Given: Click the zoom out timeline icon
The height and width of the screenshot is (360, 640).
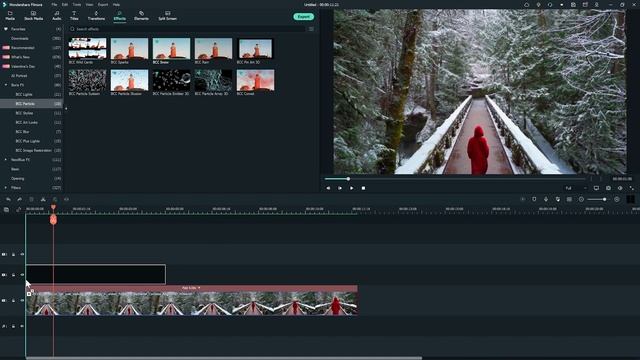Looking at the screenshot, I should [x=581, y=199].
